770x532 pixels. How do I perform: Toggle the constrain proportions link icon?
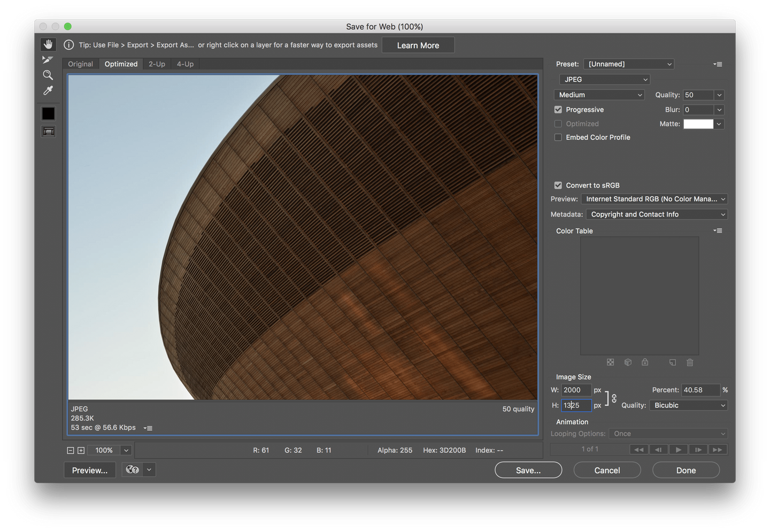[x=614, y=398]
